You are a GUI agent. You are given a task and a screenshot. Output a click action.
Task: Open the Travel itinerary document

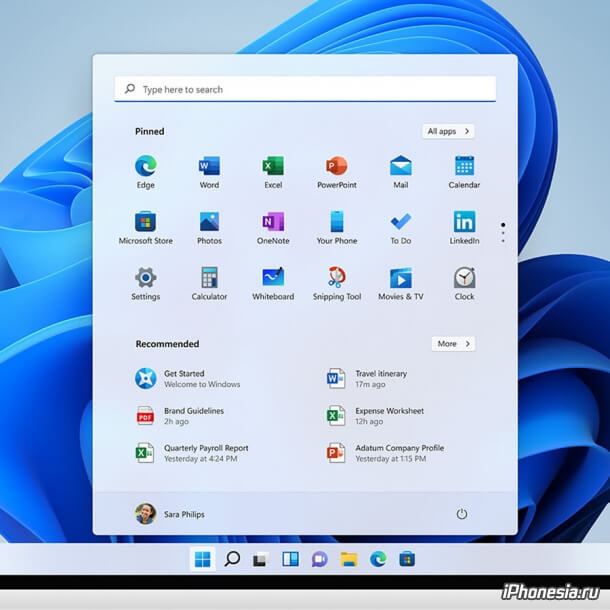(367, 379)
